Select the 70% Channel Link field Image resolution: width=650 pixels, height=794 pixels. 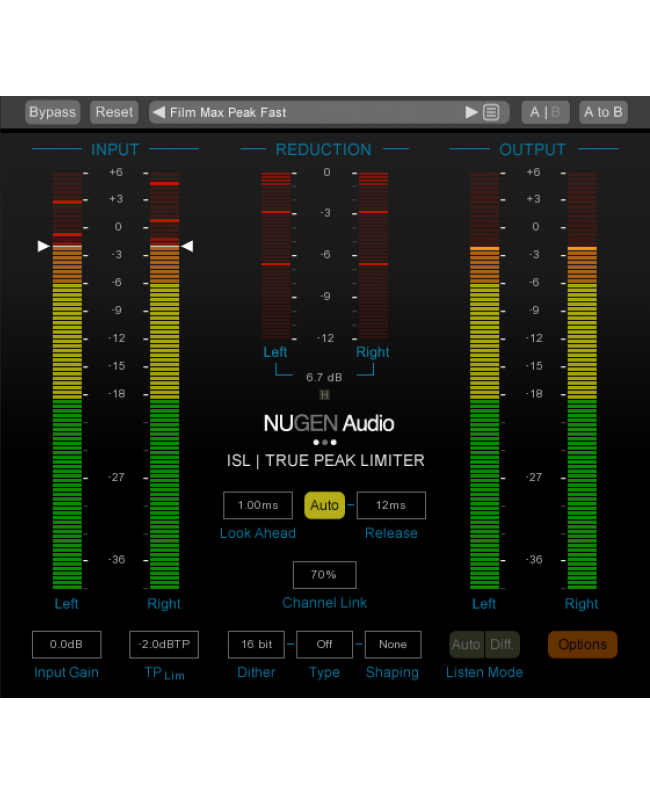coord(324,575)
